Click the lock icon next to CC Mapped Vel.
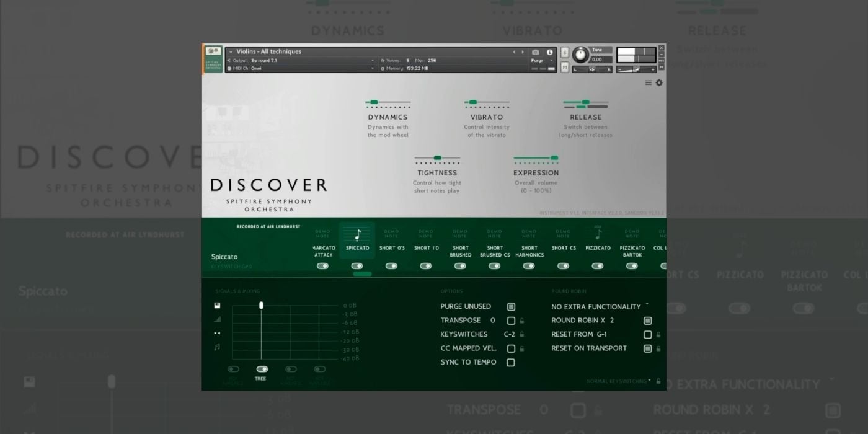This screenshot has width=868, height=434. click(522, 348)
